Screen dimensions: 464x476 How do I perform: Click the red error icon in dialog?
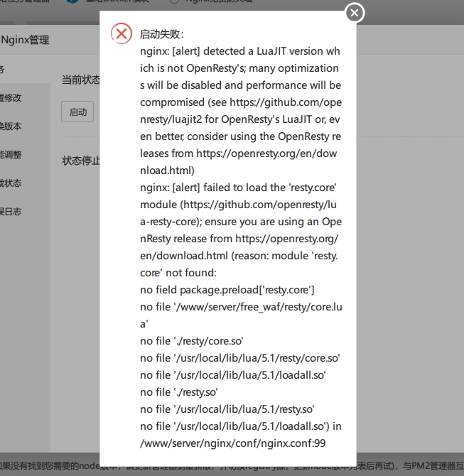pyautogui.click(x=122, y=33)
